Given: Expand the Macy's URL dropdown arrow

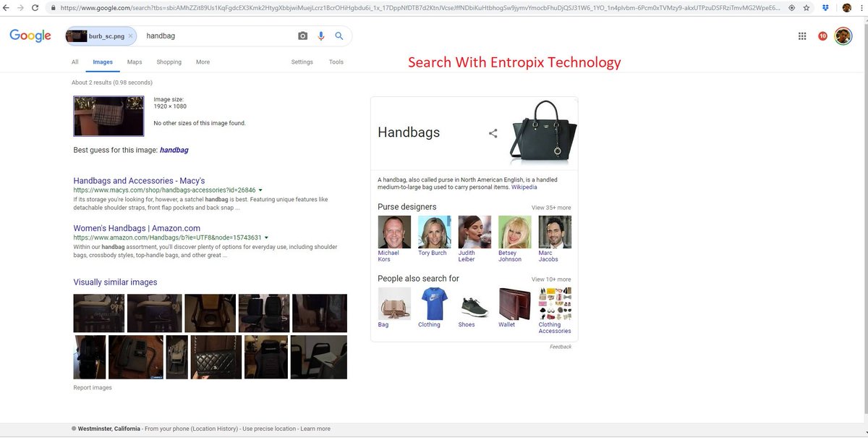Looking at the screenshot, I should pos(260,190).
